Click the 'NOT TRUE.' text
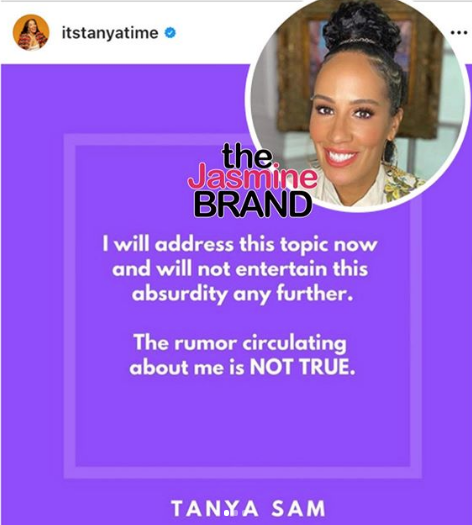The width and height of the screenshot is (472, 525). (302, 367)
